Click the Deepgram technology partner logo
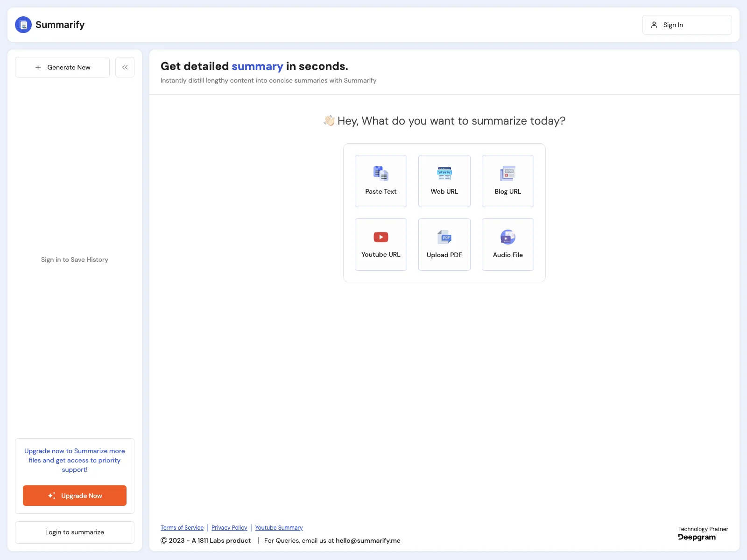747x560 pixels. [x=697, y=537]
